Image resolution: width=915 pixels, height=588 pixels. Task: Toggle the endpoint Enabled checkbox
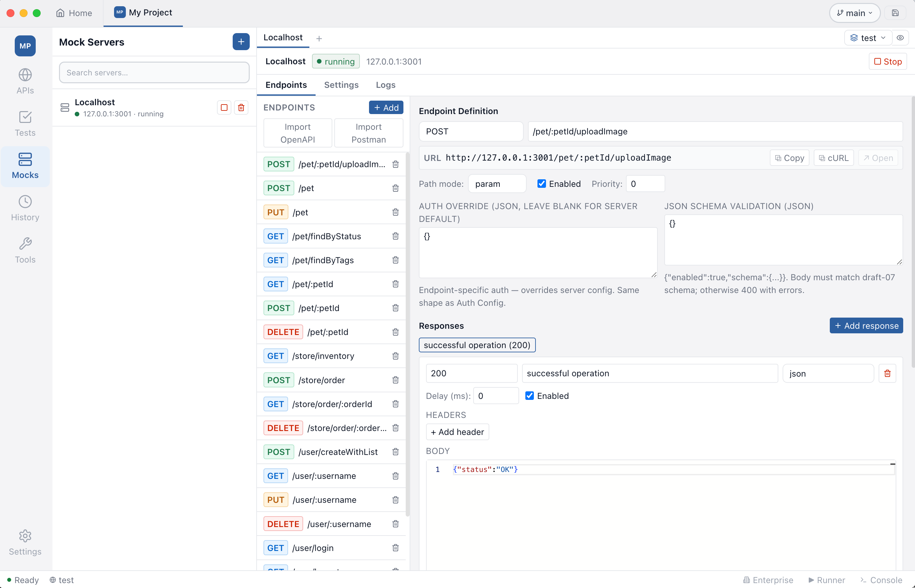click(x=542, y=184)
